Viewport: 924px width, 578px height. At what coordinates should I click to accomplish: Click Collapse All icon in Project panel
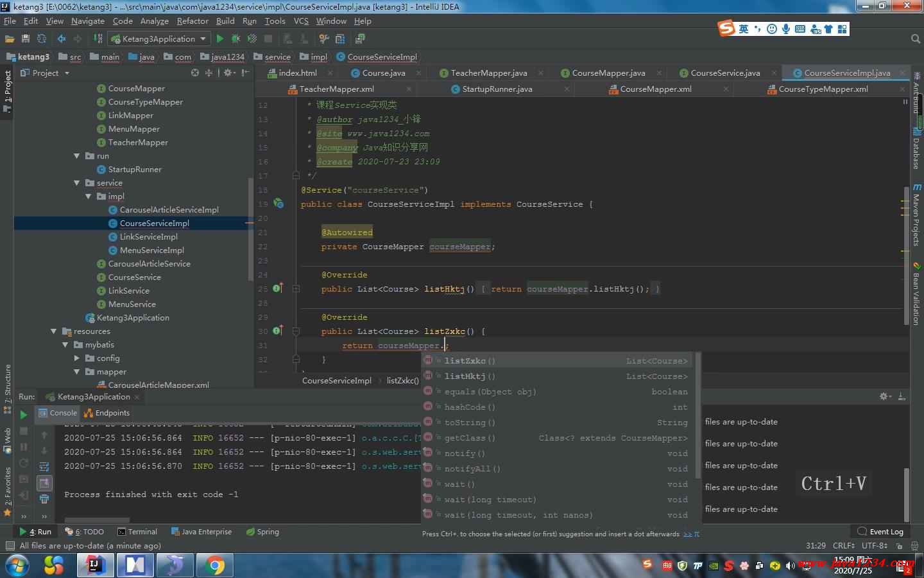pyautogui.click(x=209, y=73)
